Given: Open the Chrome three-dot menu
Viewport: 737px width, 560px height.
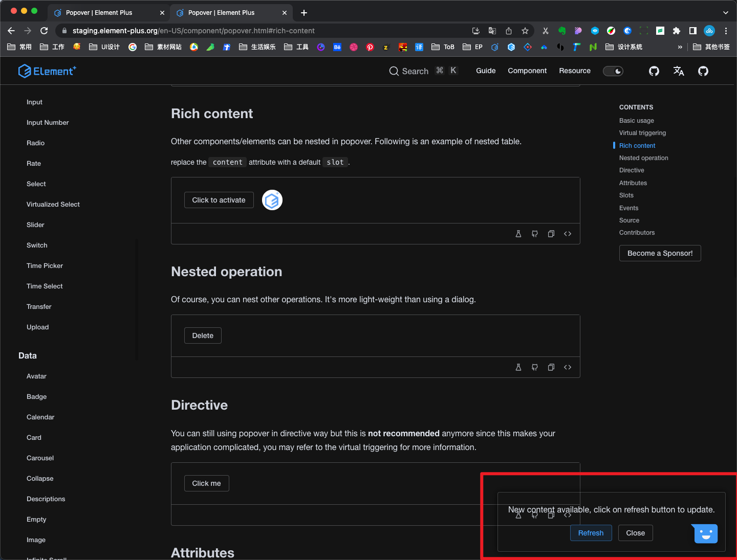Looking at the screenshot, I should click(726, 31).
